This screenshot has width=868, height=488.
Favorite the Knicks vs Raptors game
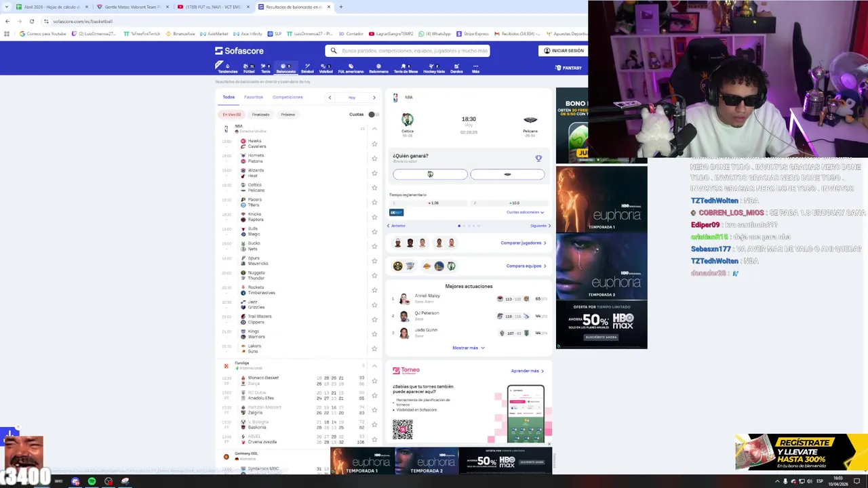pos(374,217)
